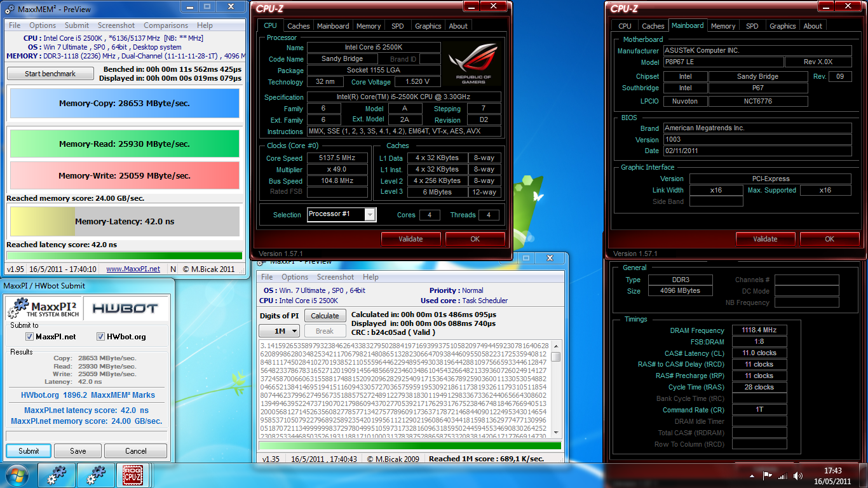Toggle the MaxxPI.net submit checkbox

point(29,336)
